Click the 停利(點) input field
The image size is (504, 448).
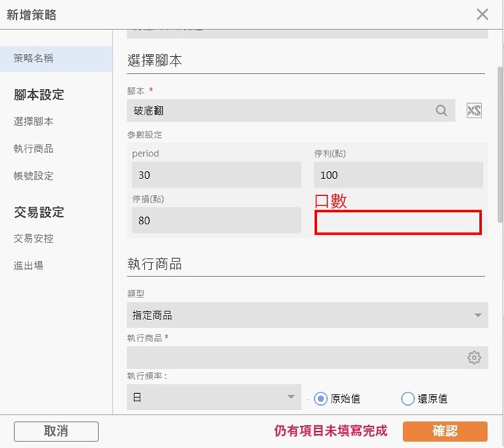pos(398,175)
